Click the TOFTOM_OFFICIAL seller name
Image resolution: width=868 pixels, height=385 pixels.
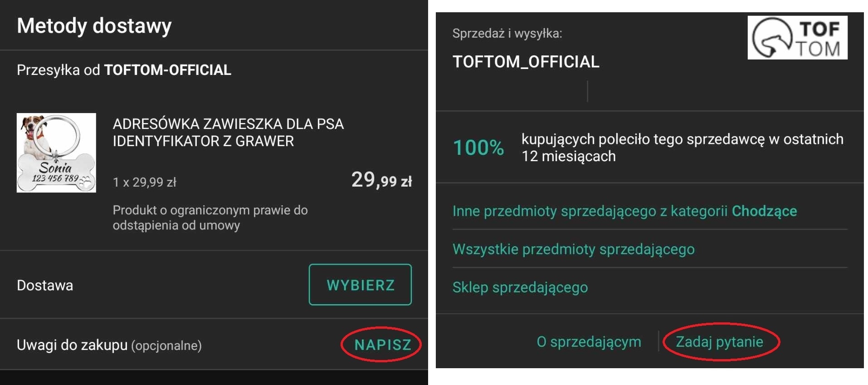(526, 62)
